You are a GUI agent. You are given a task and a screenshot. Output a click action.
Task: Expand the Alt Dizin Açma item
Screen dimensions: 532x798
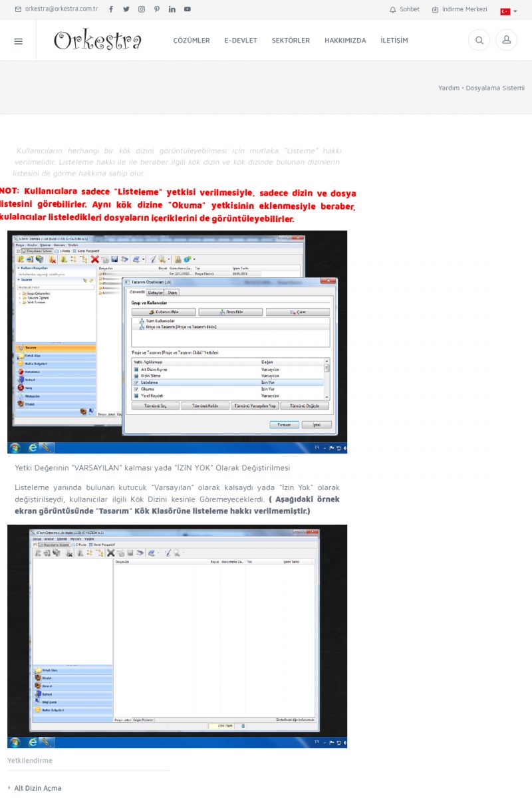click(x=38, y=788)
